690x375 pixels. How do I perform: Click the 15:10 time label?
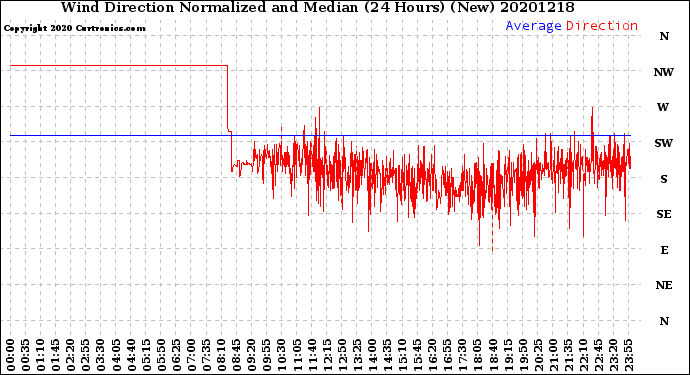click(x=402, y=356)
